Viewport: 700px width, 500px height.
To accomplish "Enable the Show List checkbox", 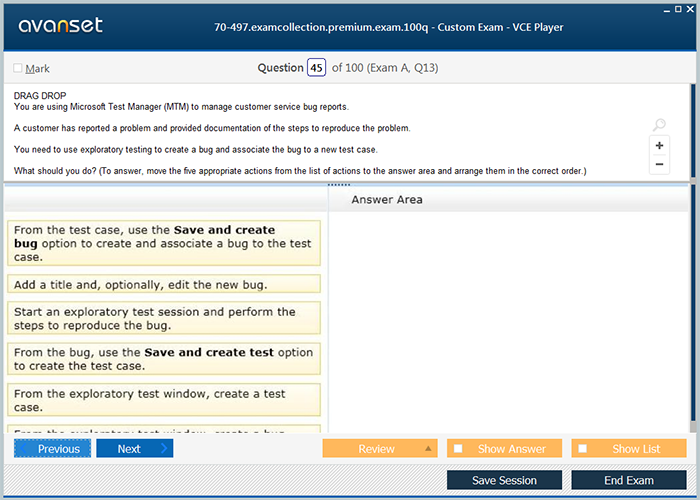I will pyautogui.click(x=582, y=448).
